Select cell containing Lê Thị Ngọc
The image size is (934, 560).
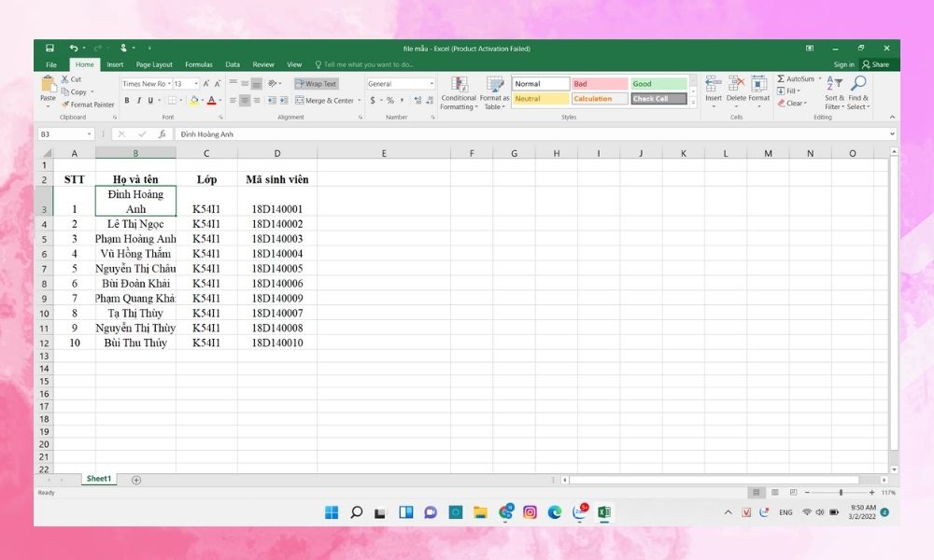(x=135, y=224)
